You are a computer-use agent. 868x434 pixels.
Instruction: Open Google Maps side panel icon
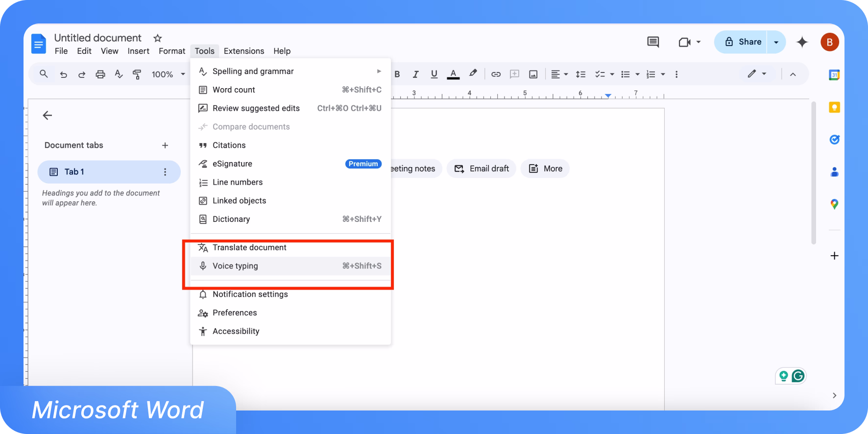tap(834, 204)
